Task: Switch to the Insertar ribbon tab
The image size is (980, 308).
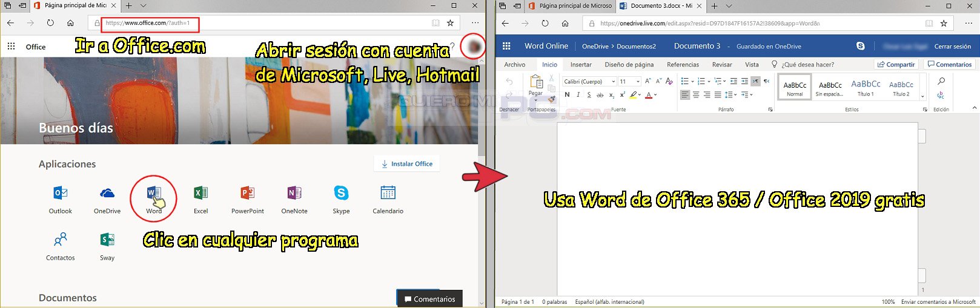Action: (581, 64)
